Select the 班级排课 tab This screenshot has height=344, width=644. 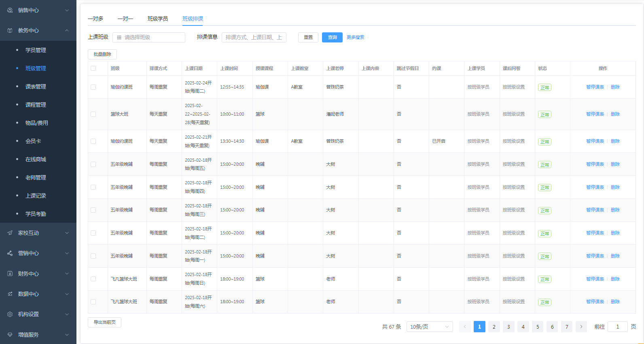193,19
